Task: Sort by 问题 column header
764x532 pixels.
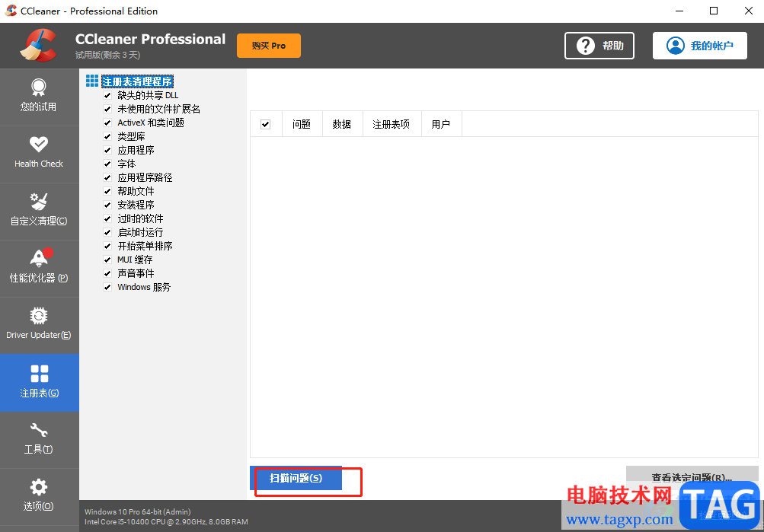Action: 302,124
